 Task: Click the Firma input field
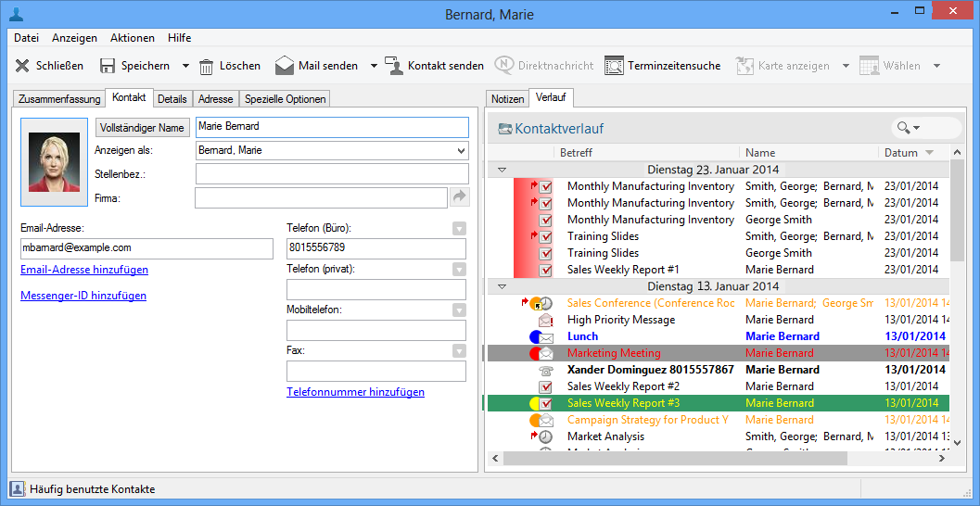click(x=321, y=197)
